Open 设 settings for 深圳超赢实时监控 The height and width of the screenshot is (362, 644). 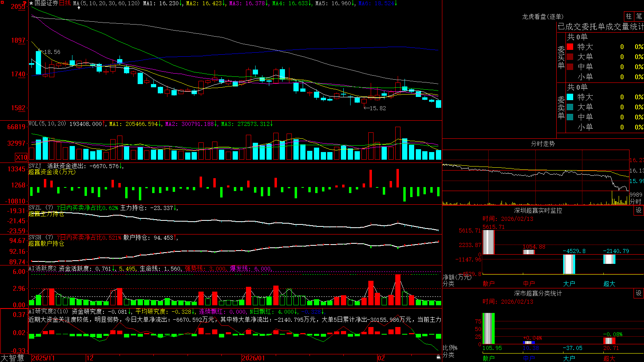click(639, 210)
